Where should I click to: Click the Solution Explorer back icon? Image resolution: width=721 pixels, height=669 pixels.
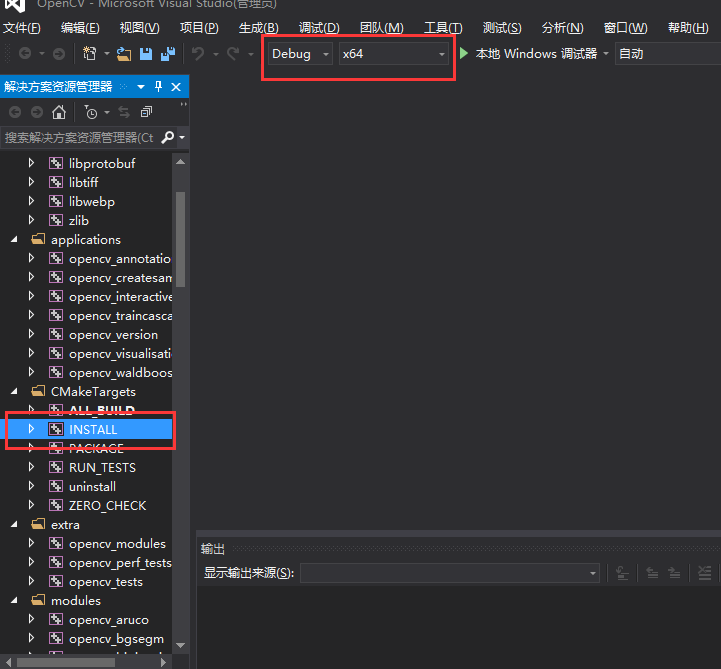(15, 112)
